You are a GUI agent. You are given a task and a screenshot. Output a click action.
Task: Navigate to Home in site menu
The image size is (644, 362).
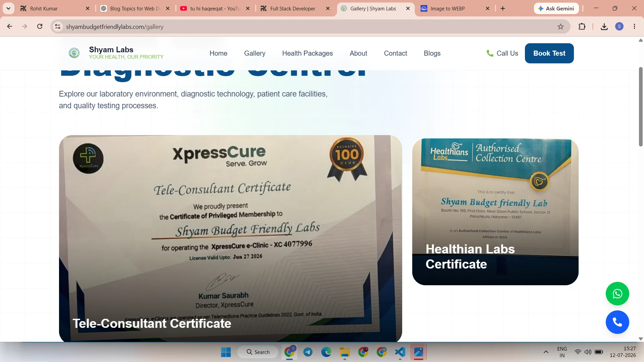[x=218, y=53]
